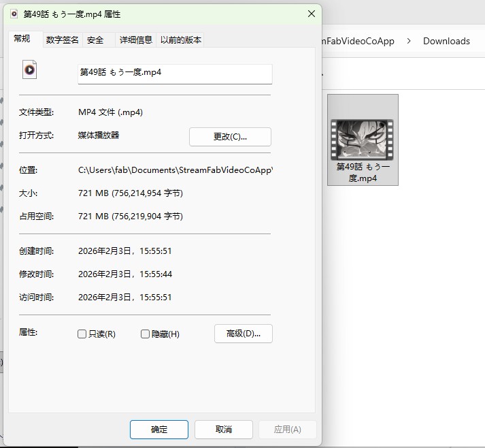Screen dimensions: 485x448
Task: Toggle the 隐藏(H) checkbox
Action: tap(145, 334)
